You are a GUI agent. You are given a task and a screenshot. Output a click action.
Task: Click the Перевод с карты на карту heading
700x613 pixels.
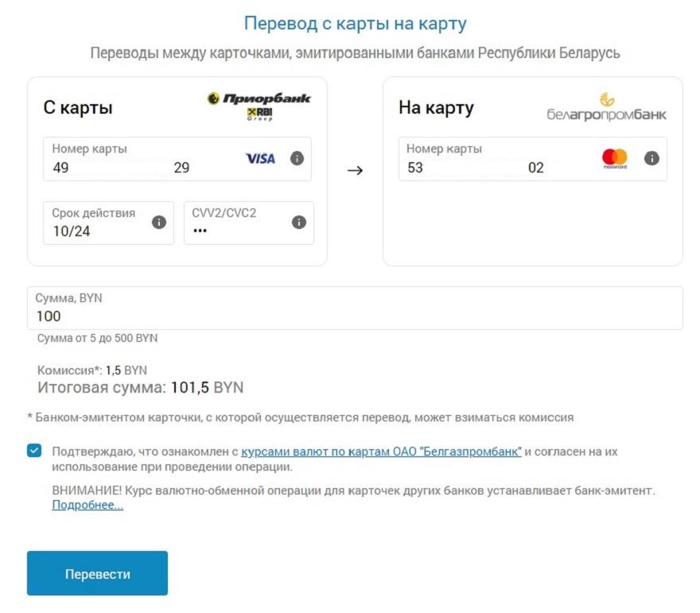tap(355, 22)
